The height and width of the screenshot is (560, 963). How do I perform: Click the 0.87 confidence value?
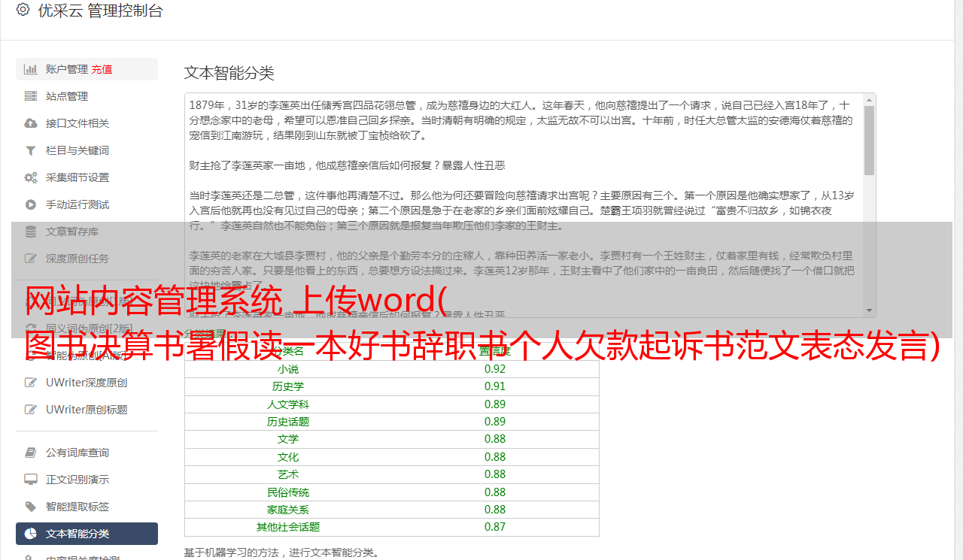(x=495, y=527)
